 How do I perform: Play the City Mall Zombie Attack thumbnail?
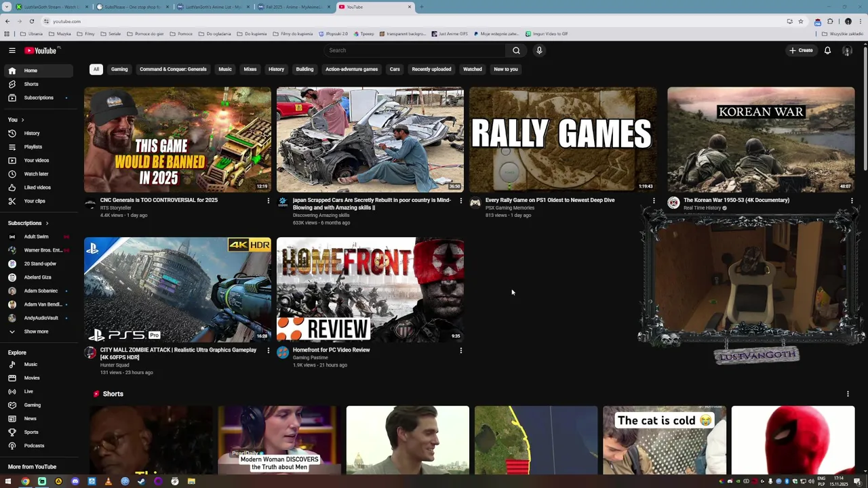(x=178, y=289)
